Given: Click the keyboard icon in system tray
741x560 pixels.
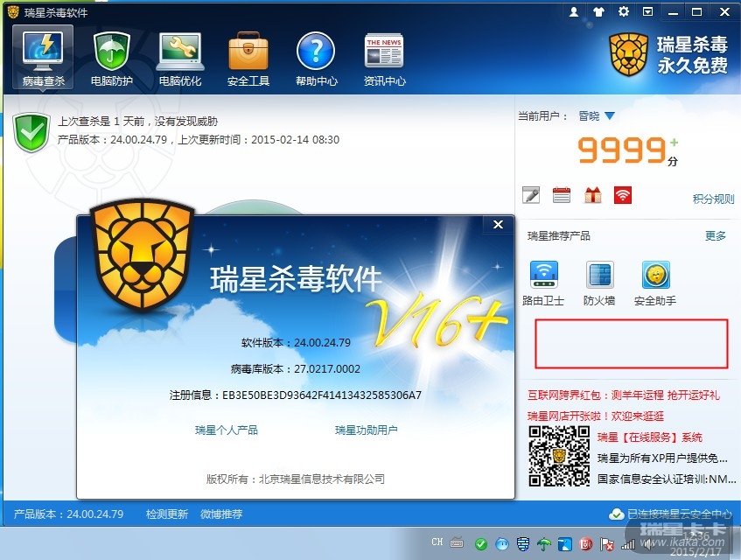Looking at the screenshot, I should click(457, 543).
